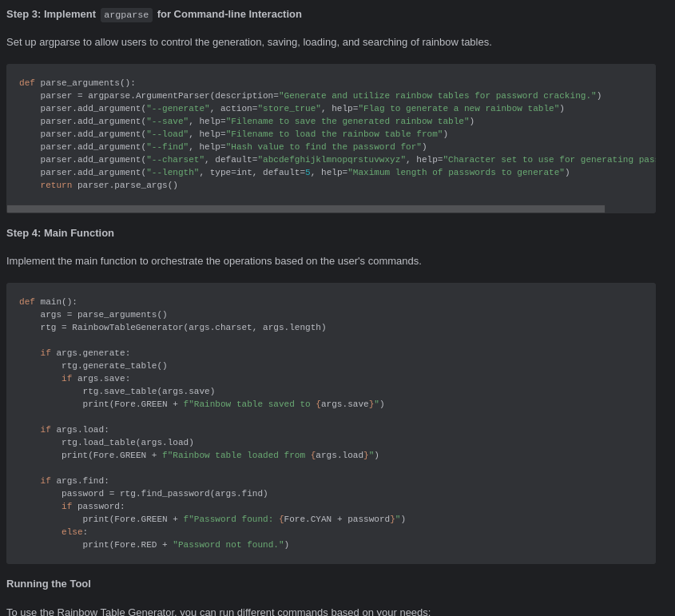Click the 'Rainbow table loaded from' print line

220,455
